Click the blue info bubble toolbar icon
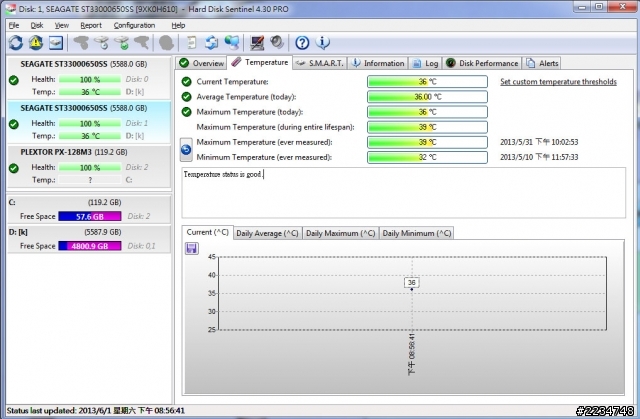 tap(322, 42)
